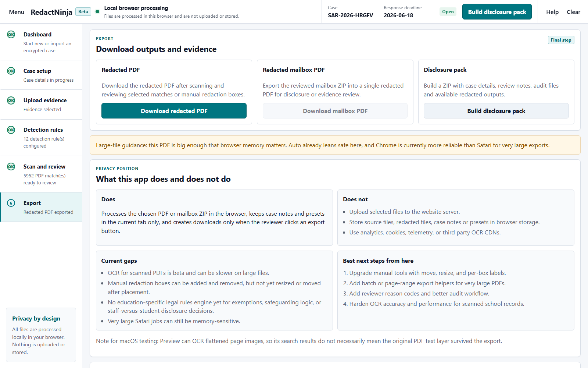Click the Privacy by design heading
The width and height of the screenshot is (588, 368).
[36, 319]
